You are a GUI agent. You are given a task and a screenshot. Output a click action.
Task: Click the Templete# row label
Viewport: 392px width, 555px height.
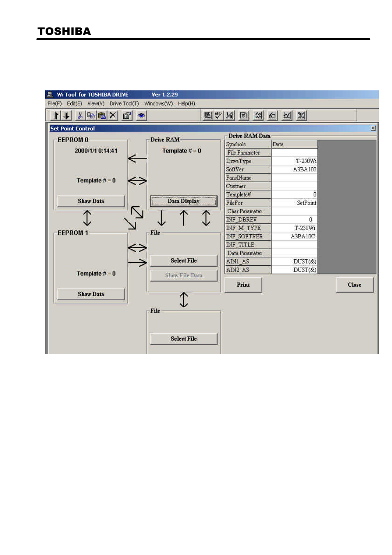coord(248,194)
